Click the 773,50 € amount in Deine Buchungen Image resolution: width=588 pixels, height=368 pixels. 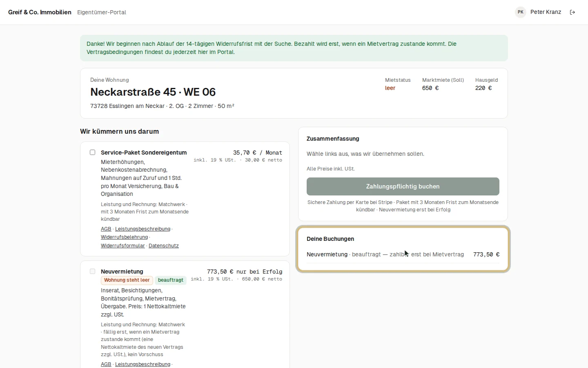(x=486, y=254)
